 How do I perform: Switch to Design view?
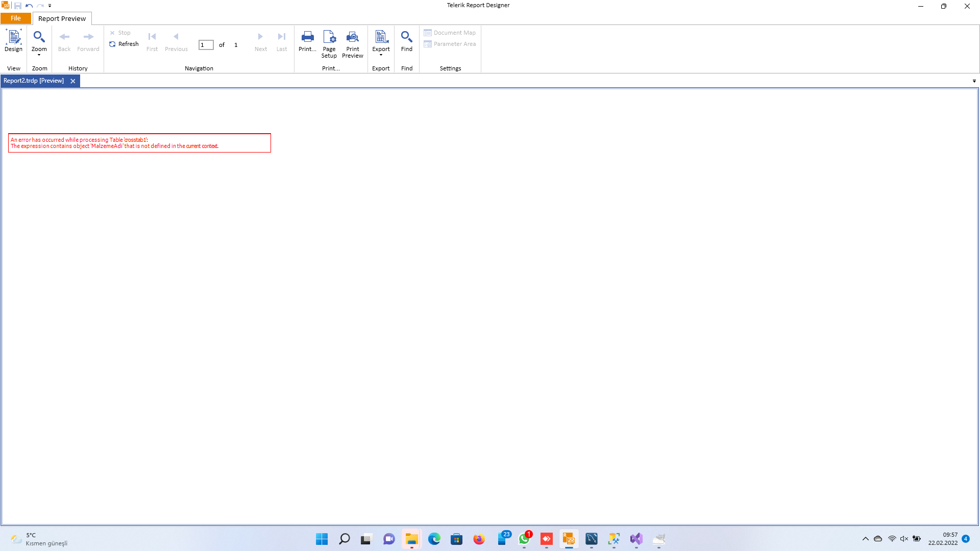[x=13, y=41]
